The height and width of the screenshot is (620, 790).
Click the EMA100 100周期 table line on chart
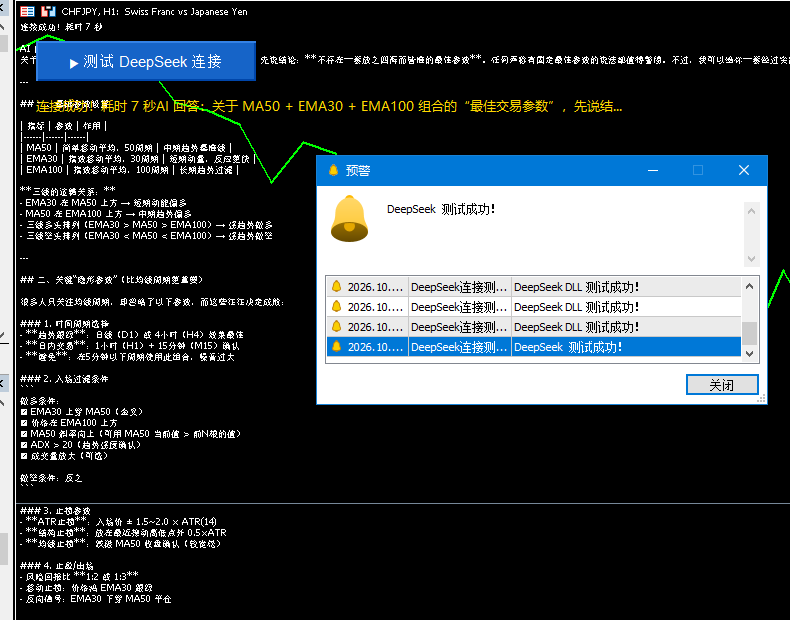(129, 170)
